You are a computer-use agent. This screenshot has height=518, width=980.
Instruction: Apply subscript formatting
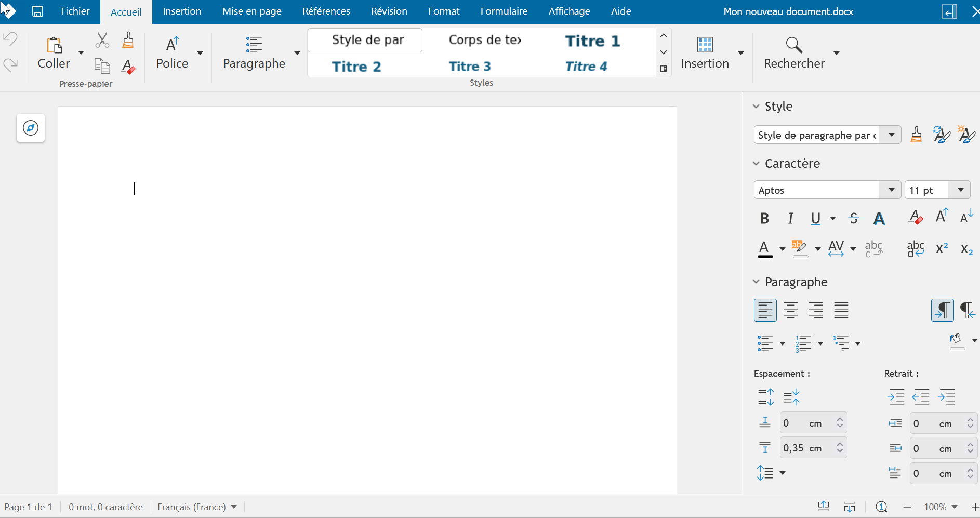[966, 249]
